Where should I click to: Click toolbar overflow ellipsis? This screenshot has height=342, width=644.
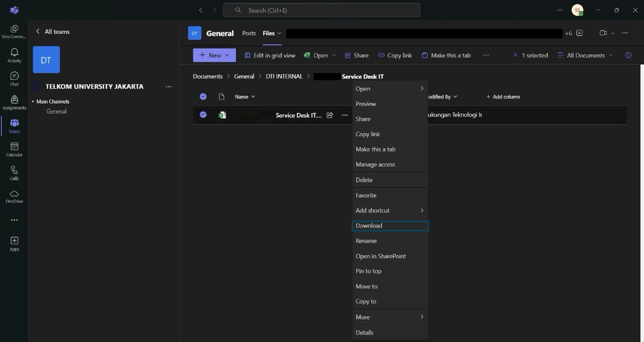[x=486, y=55]
